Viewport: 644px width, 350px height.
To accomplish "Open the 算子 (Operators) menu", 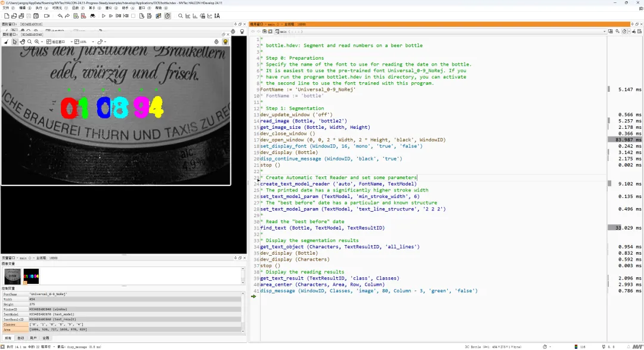I will coord(94,8).
